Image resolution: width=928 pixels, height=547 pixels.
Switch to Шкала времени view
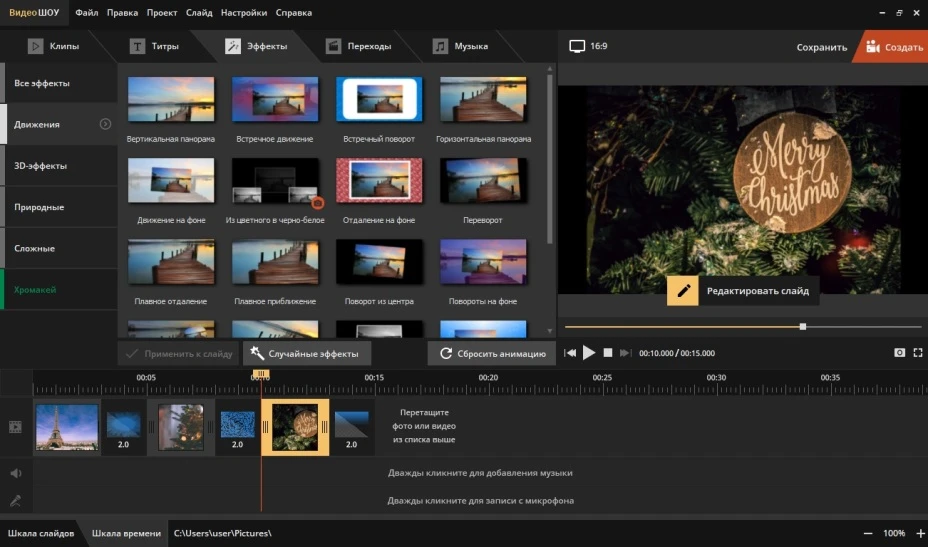tap(126, 533)
